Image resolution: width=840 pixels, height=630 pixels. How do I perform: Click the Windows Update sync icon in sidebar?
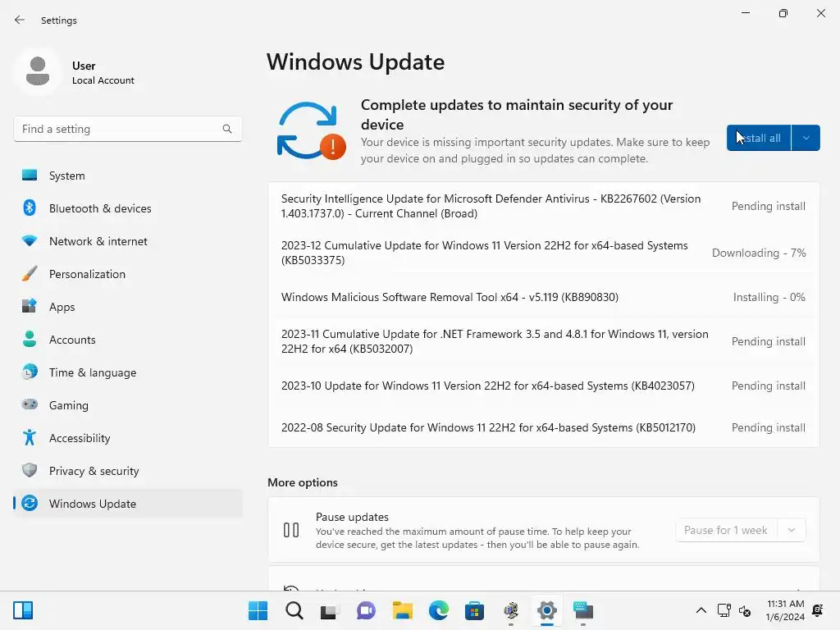click(30, 503)
